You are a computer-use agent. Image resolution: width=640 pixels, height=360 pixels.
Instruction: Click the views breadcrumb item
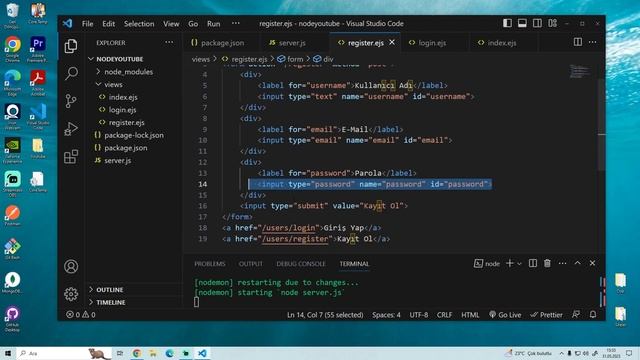[x=200, y=59]
